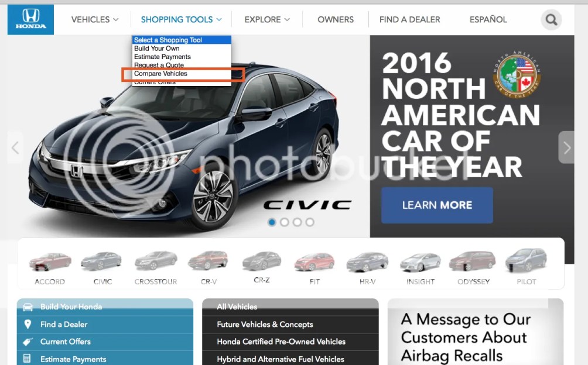Expand the Shopping Tools menu
Viewport: 588px width, 365px height.
[181, 19]
